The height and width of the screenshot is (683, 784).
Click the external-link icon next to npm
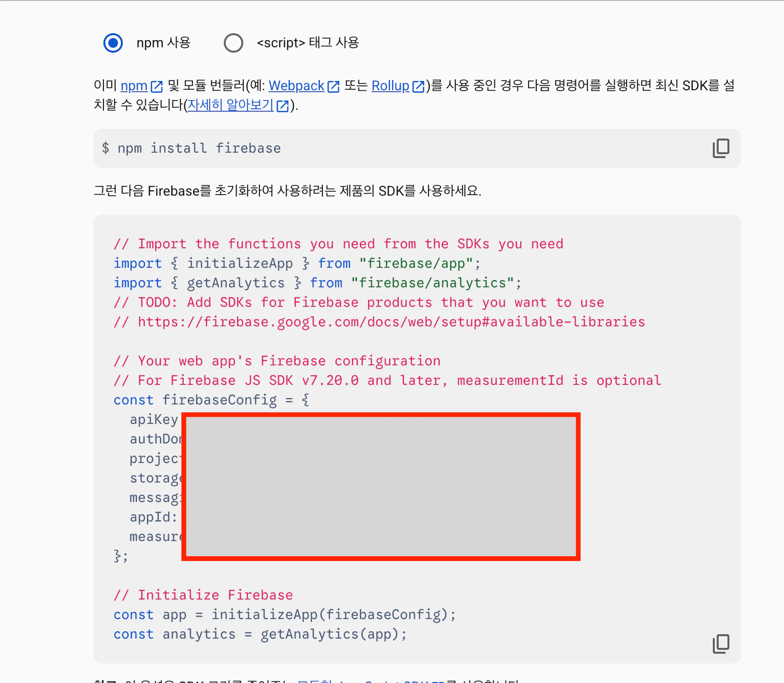pyautogui.click(x=157, y=86)
